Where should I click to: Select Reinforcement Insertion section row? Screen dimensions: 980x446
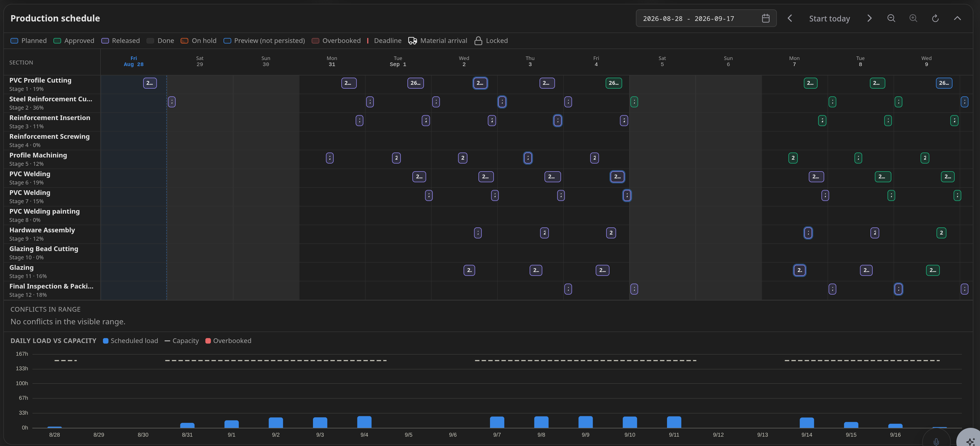52,122
